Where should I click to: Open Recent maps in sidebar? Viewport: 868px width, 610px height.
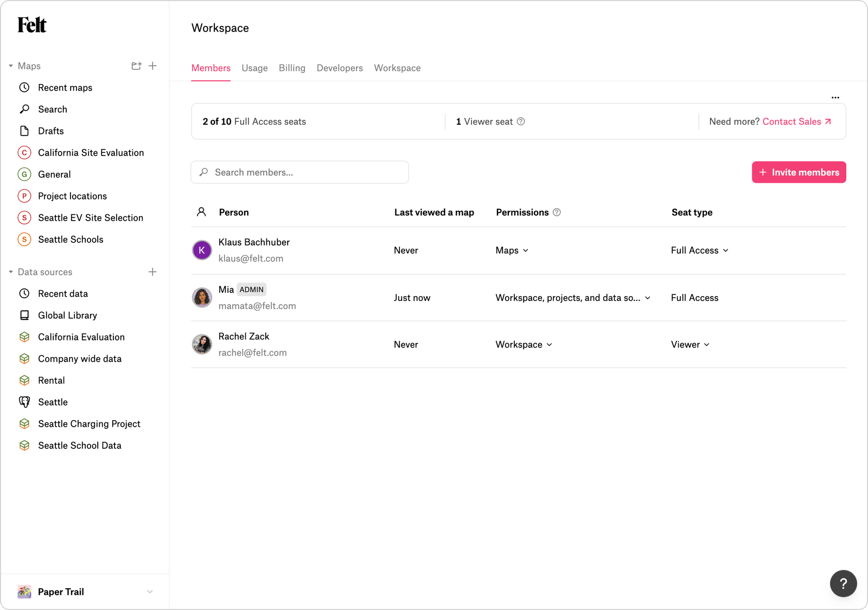click(65, 87)
